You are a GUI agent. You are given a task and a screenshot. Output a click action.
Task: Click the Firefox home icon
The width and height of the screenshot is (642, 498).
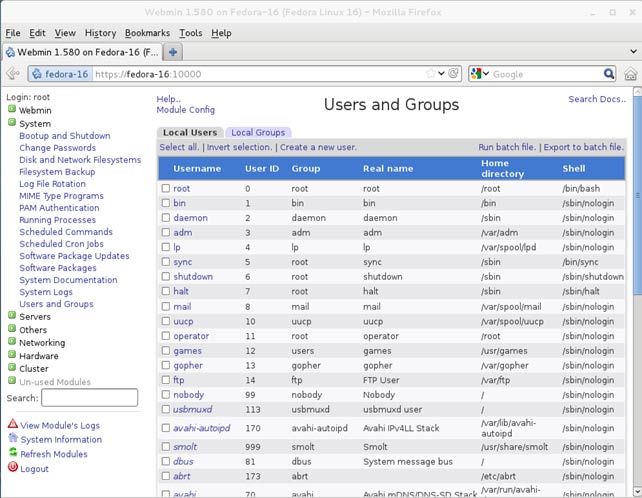pyautogui.click(x=631, y=74)
